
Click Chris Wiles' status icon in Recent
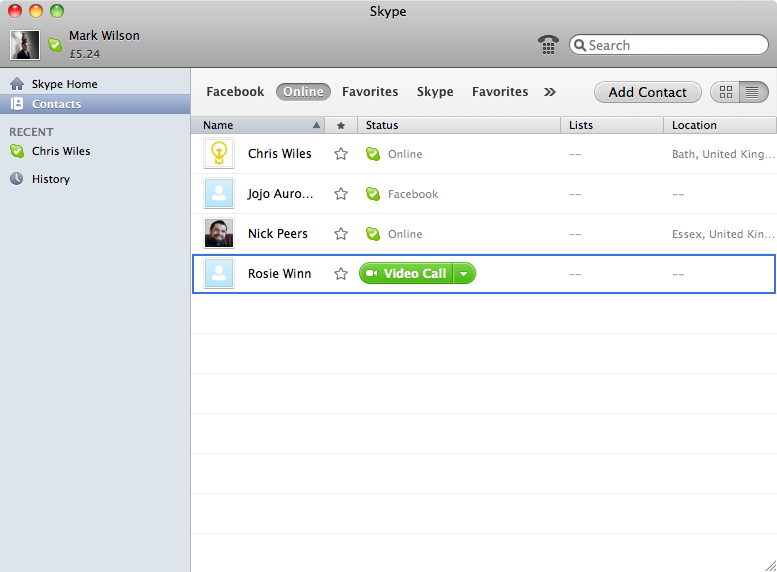(x=17, y=151)
